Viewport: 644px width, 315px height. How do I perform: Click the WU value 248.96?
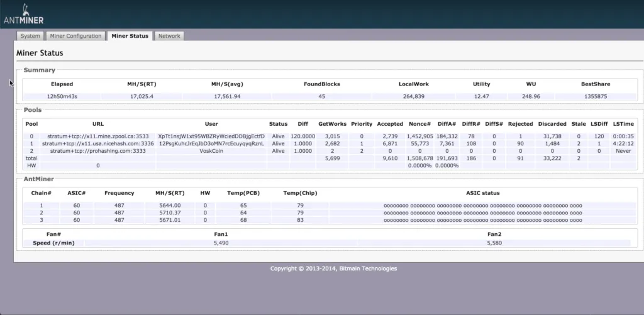click(x=531, y=97)
